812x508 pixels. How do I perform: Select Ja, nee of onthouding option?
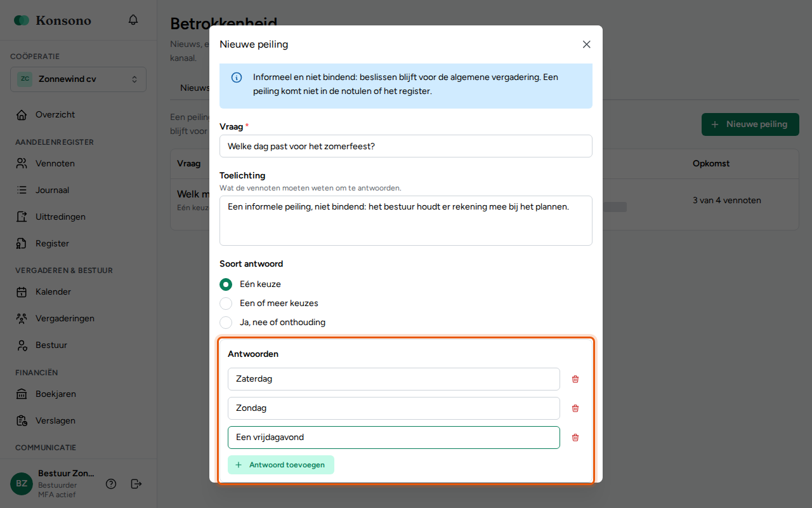(226, 323)
